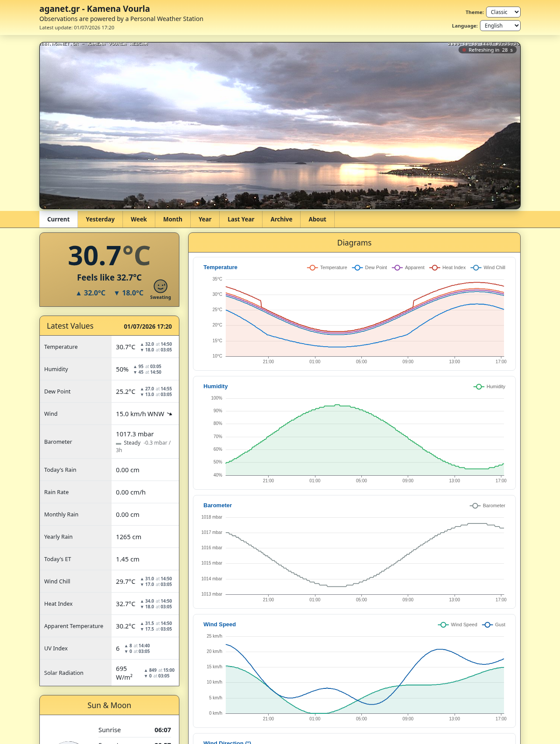Click the Monthly Rain value 0.00 cm

click(x=128, y=515)
